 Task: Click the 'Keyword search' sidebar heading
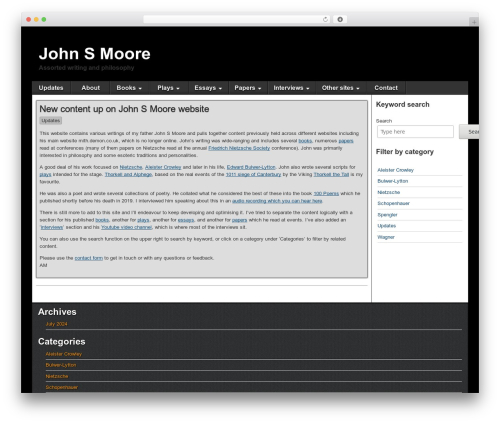(403, 105)
